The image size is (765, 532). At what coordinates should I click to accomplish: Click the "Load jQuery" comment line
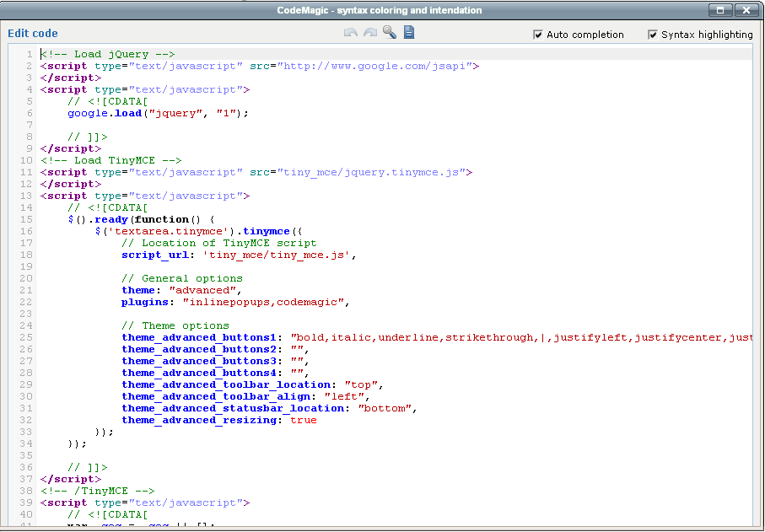click(x=108, y=54)
